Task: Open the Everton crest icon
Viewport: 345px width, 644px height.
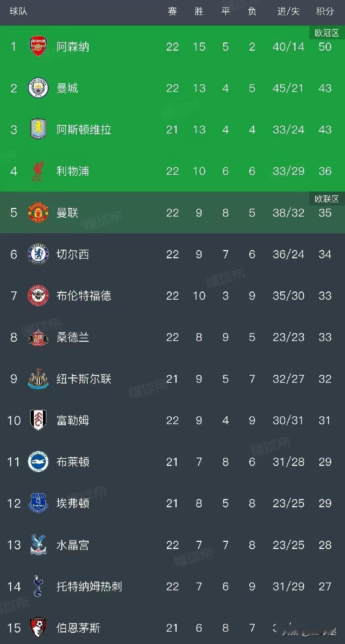Action: tap(38, 503)
